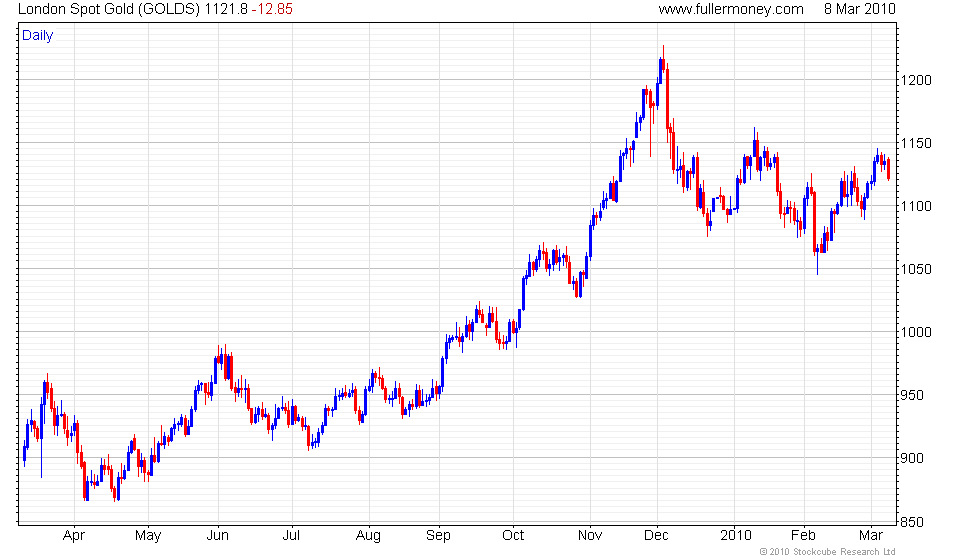Click the last red candle in March 2010
Image resolution: width=980 pixels, height=560 pixels.
(x=889, y=169)
